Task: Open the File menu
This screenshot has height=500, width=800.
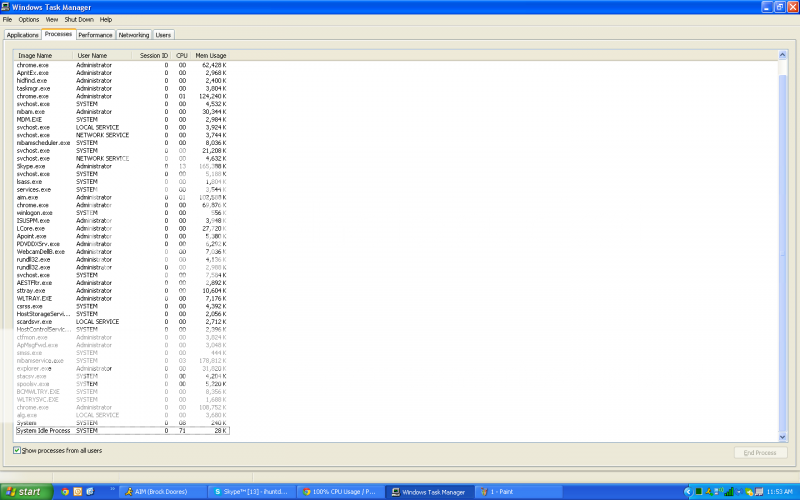Action: pos(7,19)
